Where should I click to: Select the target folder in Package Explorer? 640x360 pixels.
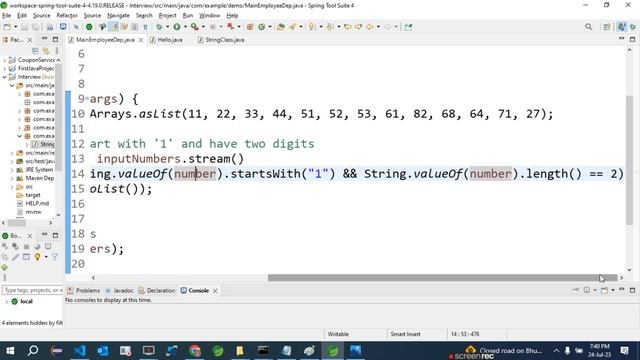pyautogui.click(x=33, y=195)
